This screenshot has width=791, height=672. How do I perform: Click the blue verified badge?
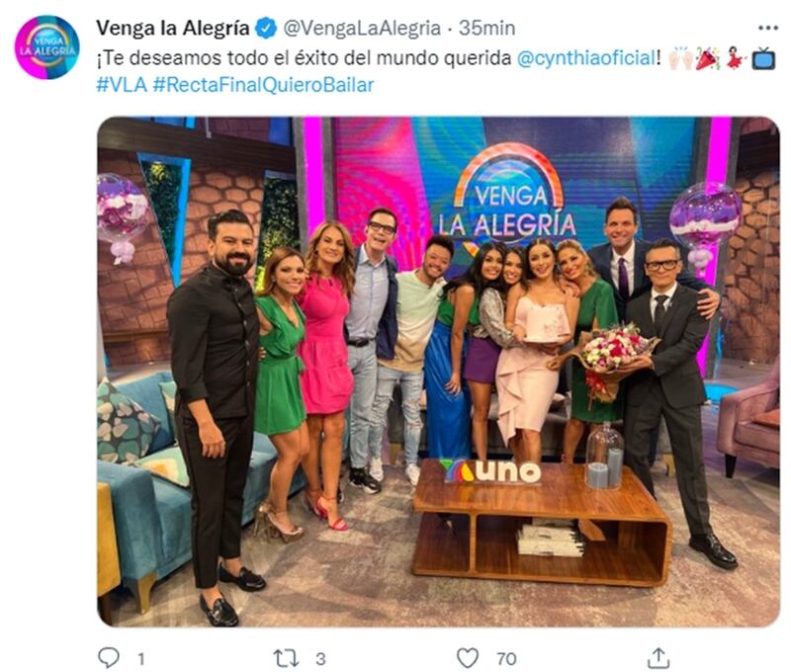(x=267, y=29)
